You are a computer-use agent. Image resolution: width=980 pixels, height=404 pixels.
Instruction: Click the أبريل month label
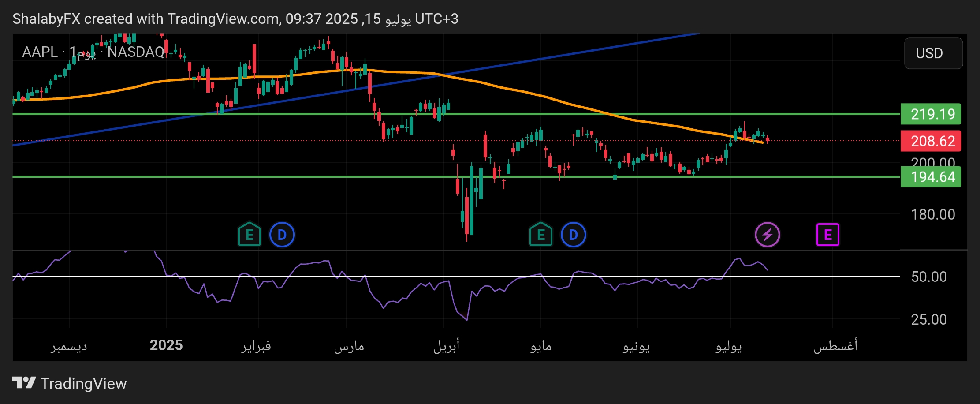click(x=447, y=346)
